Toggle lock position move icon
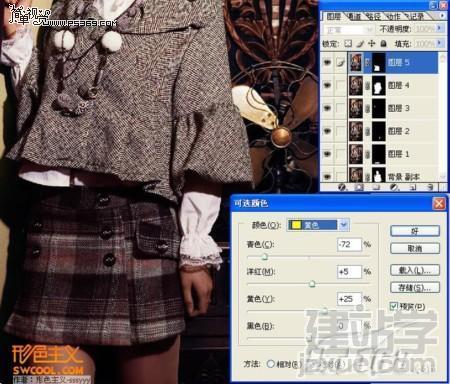This screenshot has width=450, height=384. [371, 44]
